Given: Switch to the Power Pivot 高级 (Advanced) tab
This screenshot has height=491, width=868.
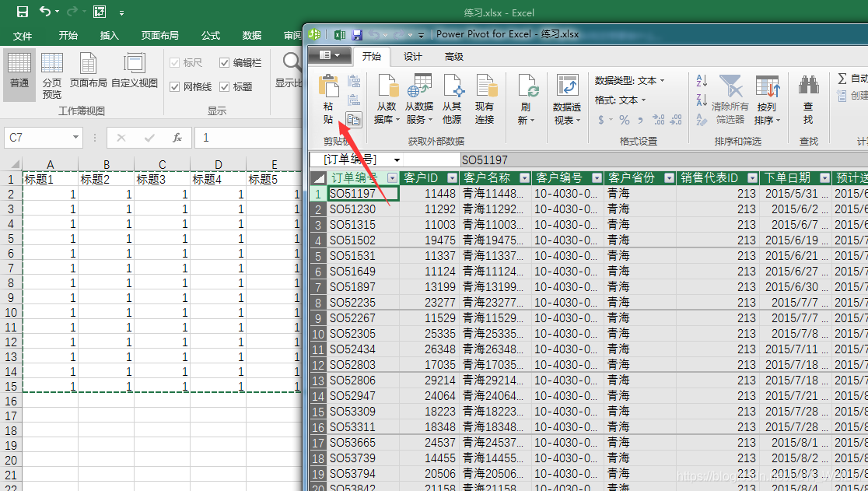Looking at the screenshot, I should pos(454,57).
